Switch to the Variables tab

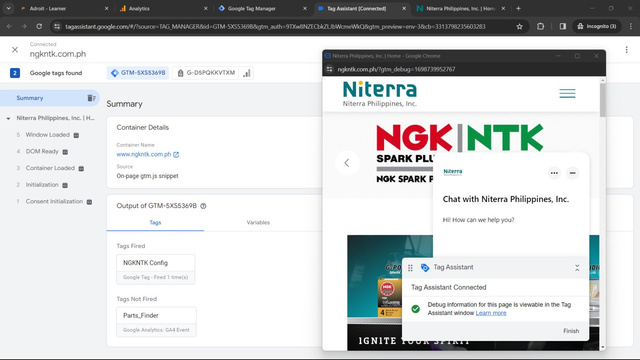[258, 222]
